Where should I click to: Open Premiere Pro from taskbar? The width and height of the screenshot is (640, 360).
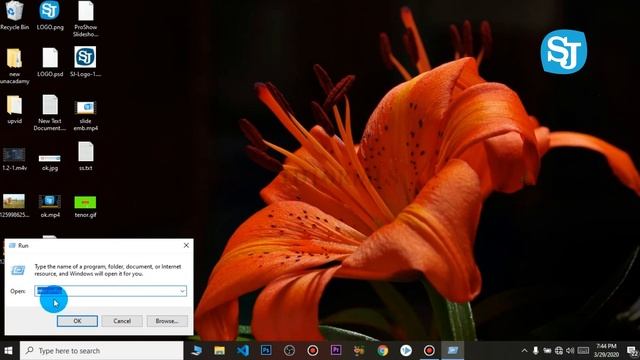(x=336, y=351)
